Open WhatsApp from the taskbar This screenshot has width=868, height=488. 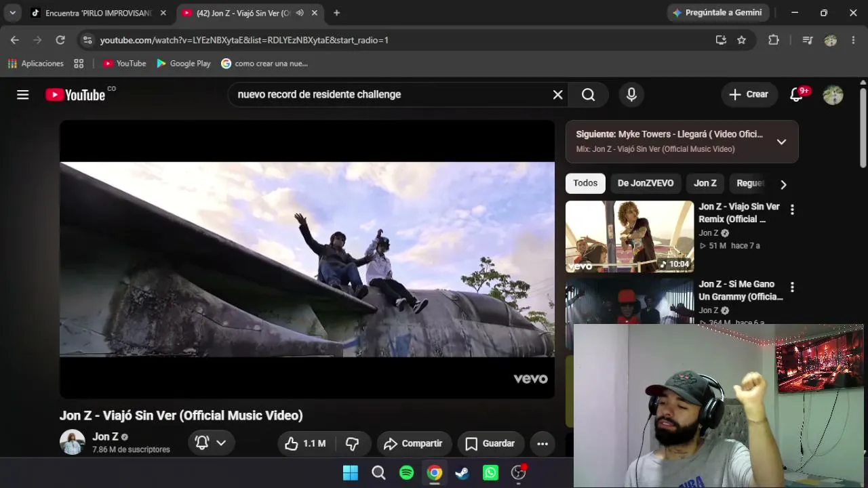coord(490,473)
